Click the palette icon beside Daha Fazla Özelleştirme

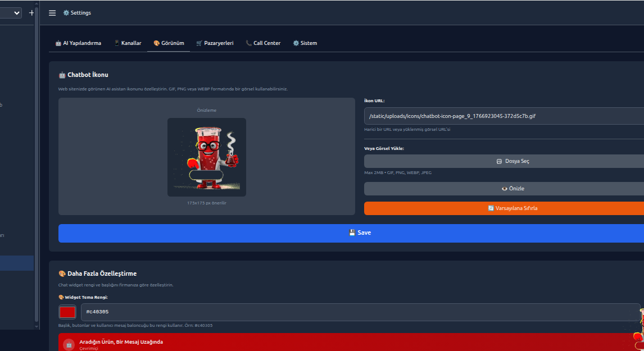point(61,273)
